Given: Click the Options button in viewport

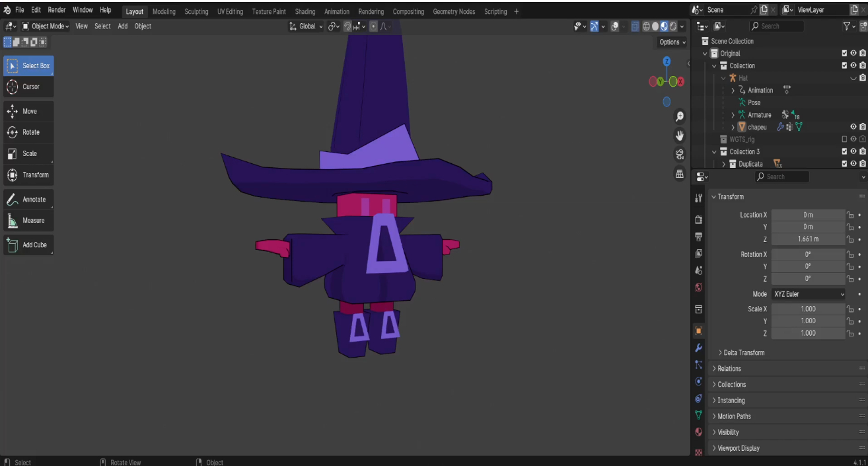Looking at the screenshot, I should pyautogui.click(x=672, y=42).
